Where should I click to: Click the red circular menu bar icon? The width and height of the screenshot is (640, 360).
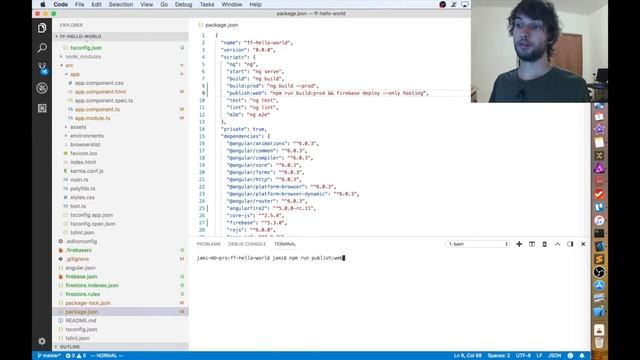point(442,4)
